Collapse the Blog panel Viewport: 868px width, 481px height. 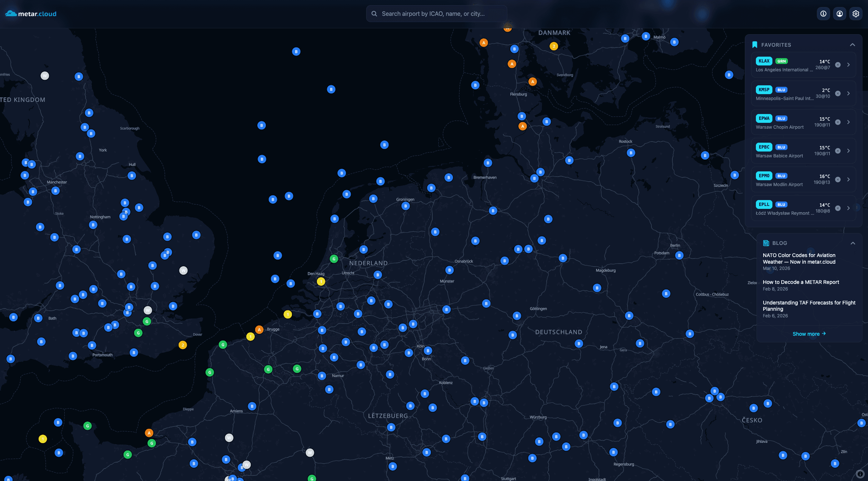[853, 243]
